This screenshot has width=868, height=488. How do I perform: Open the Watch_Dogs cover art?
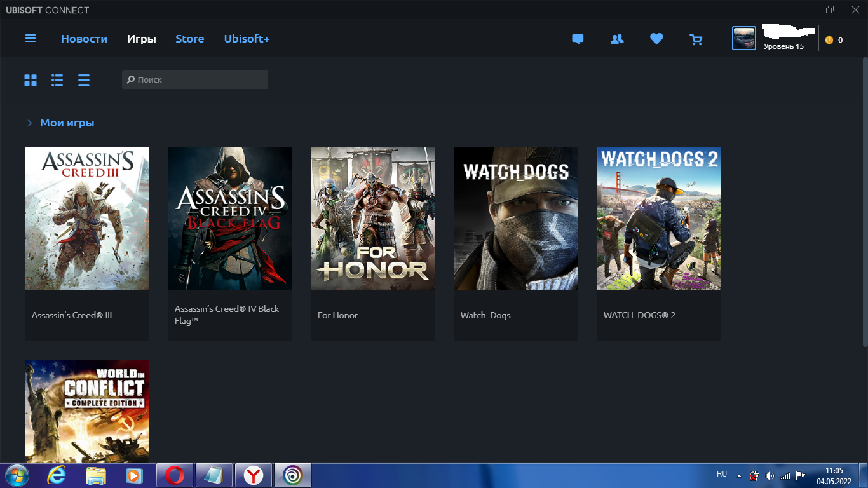pyautogui.click(x=516, y=218)
